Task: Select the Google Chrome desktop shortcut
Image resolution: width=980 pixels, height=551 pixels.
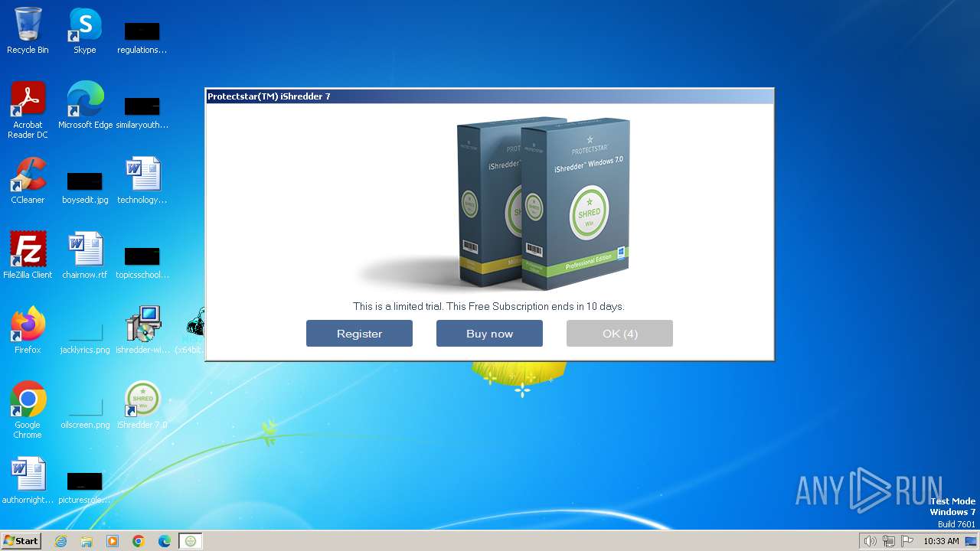Action: point(28,410)
